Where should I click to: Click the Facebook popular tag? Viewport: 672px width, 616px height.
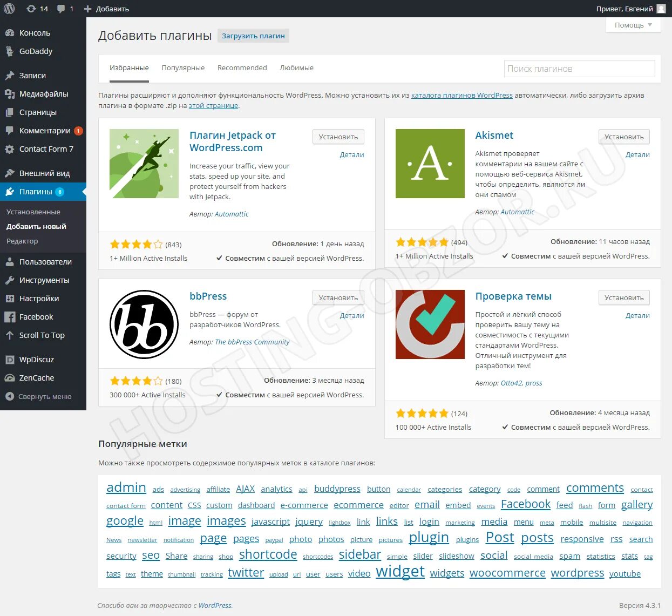coord(526,504)
